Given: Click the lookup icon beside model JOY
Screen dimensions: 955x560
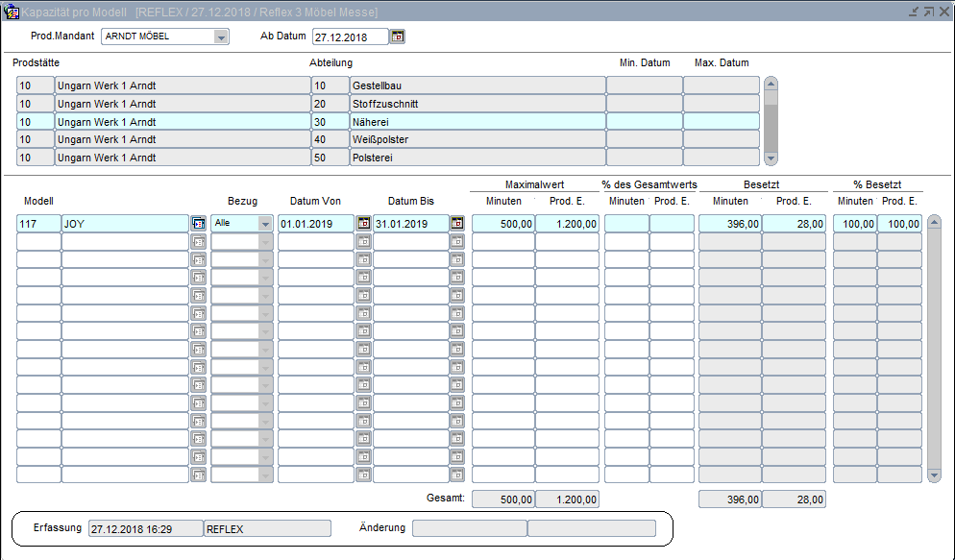Looking at the screenshot, I should pos(199,223).
